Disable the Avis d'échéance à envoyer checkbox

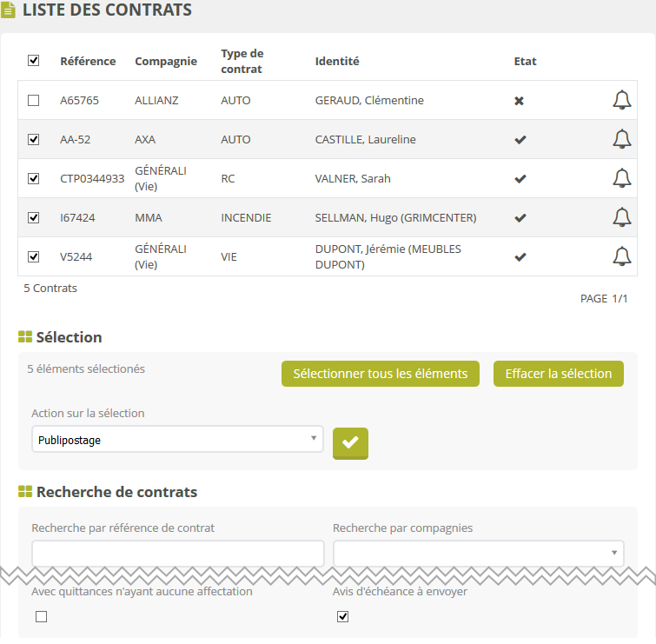click(342, 617)
